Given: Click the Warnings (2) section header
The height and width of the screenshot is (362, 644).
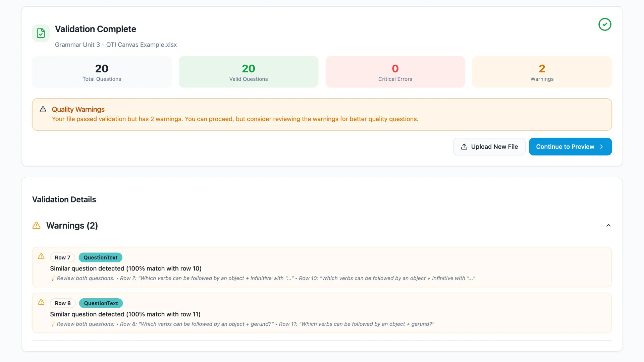Looking at the screenshot, I should (x=72, y=226).
